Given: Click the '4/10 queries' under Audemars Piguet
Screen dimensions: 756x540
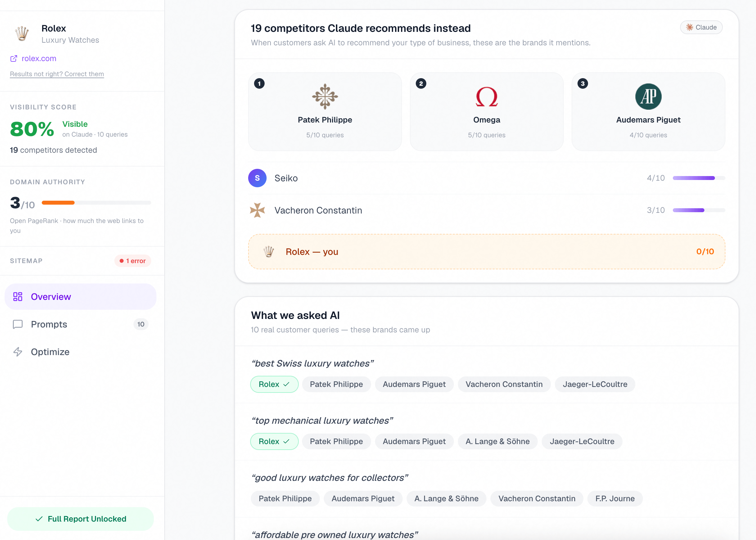Looking at the screenshot, I should (x=648, y=135).
